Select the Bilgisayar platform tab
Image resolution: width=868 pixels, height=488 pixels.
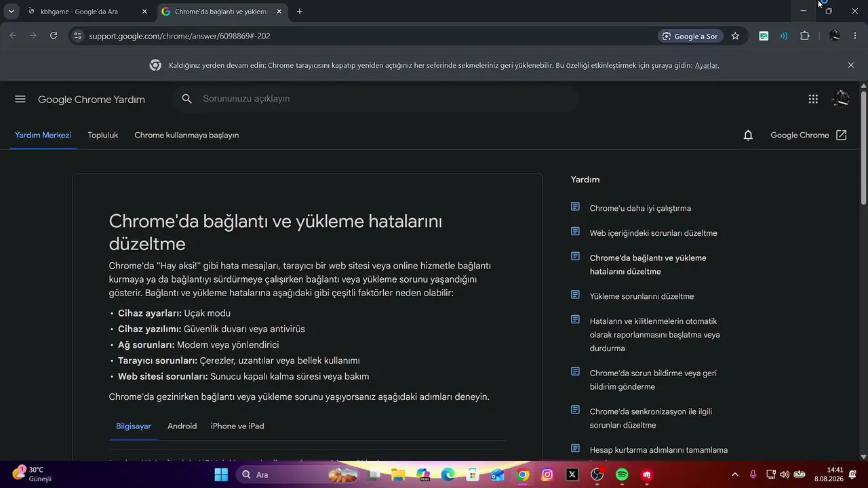pyautogui.click(x=134, y=426)
